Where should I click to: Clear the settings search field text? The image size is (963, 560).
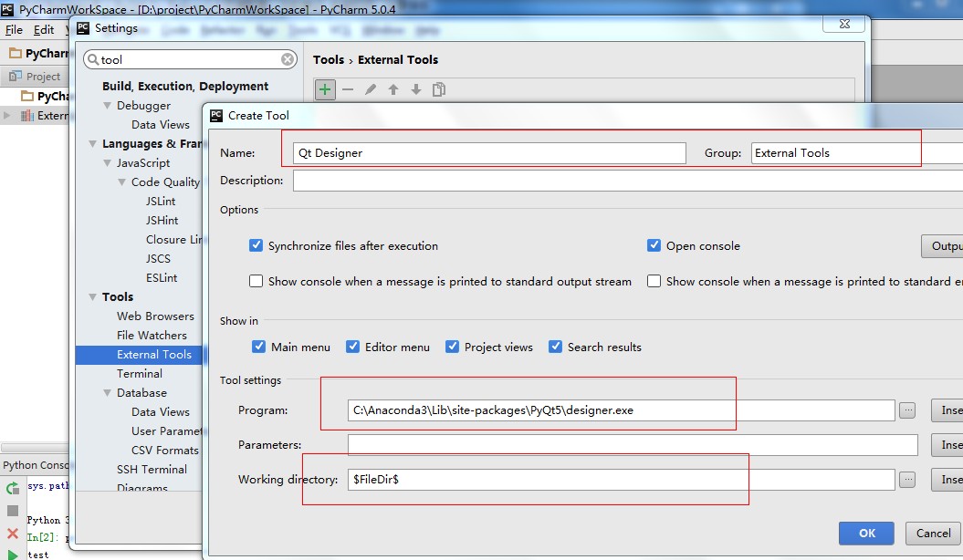coord(288,59)
